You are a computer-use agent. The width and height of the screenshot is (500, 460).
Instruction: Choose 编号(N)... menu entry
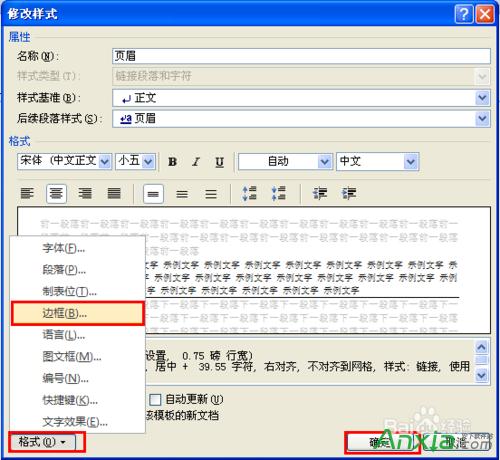[x=77, y=378]
